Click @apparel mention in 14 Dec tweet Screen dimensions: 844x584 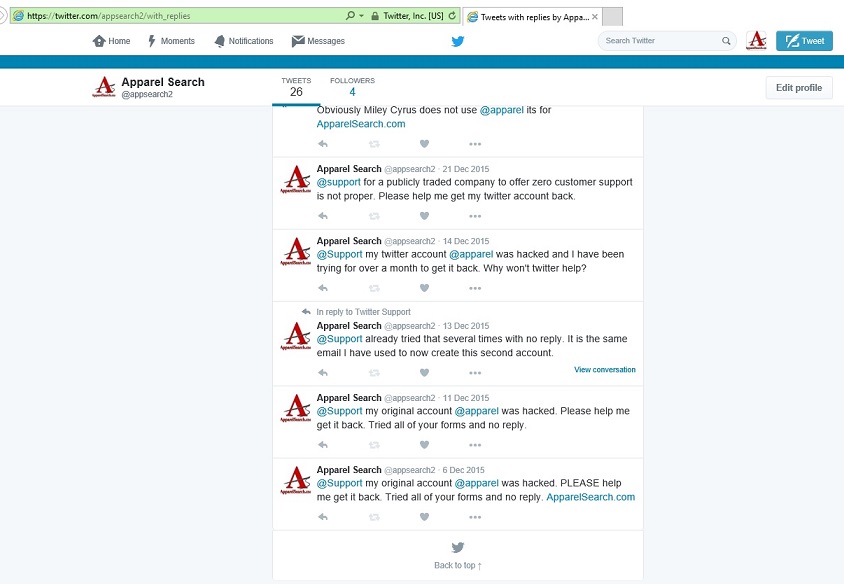[471, 254]
